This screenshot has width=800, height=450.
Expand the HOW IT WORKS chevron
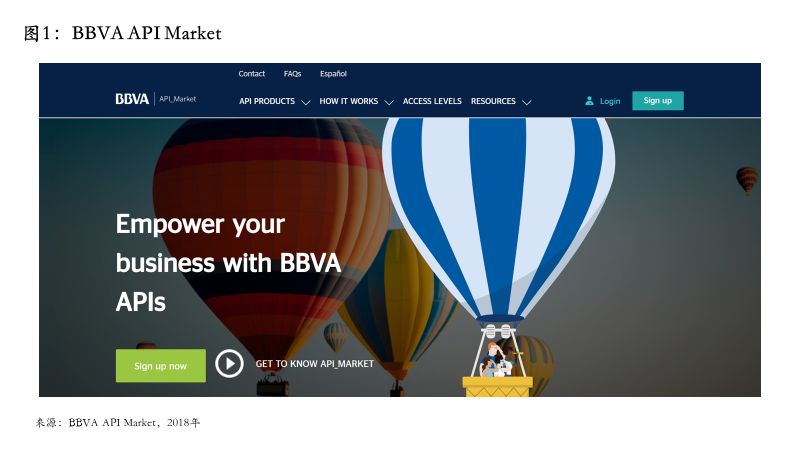point(389,102)
